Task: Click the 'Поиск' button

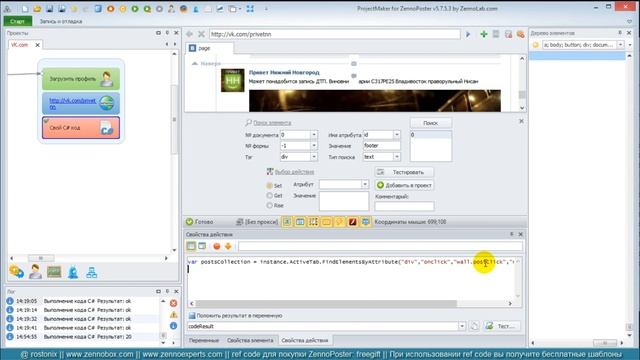Action: coord(431,123)
